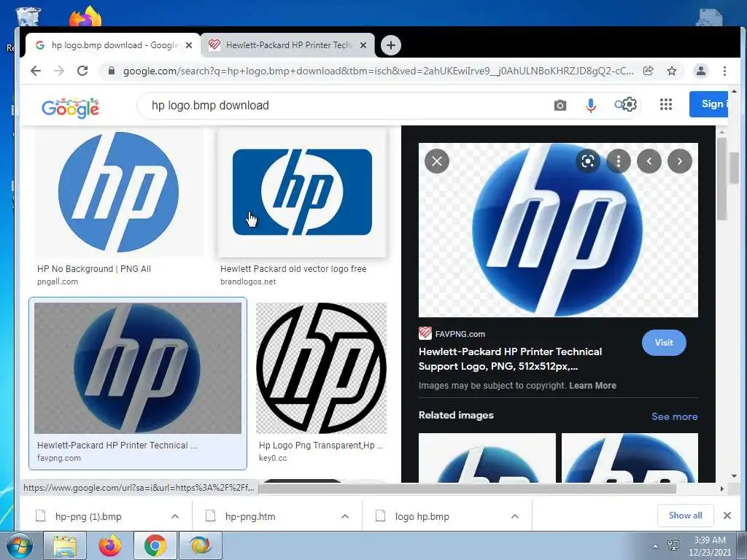Click the browser Forward arrow

(59, 71)
